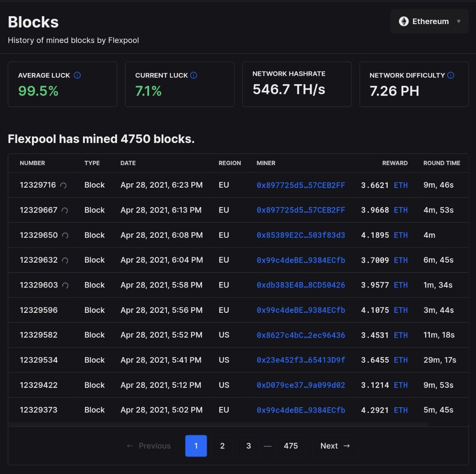The width and height of the screenshot is (476, 474).
Task: Click the info icon next to Current Luck
Action: 194,75
